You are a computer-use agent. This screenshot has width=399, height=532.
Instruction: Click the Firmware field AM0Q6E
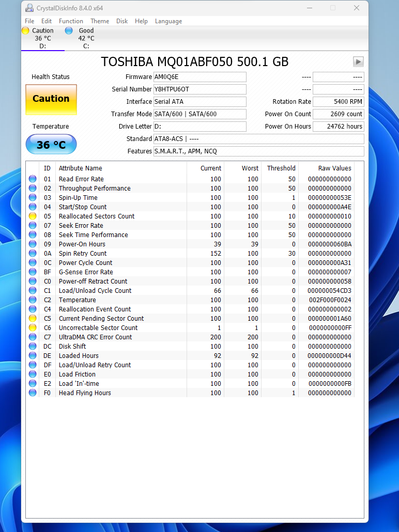click(200, 77)
